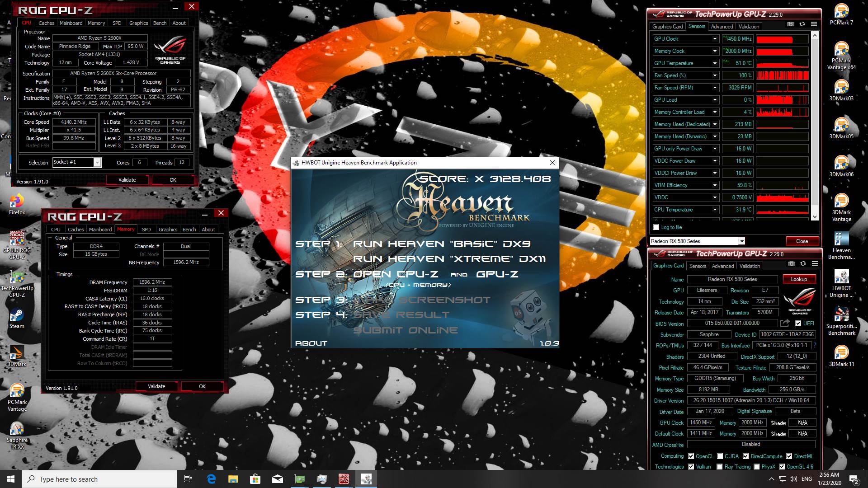The width and height of the screenshot is (868, 488).
Task: Click the Bus Interface question mark
Action: pos(815,345)
